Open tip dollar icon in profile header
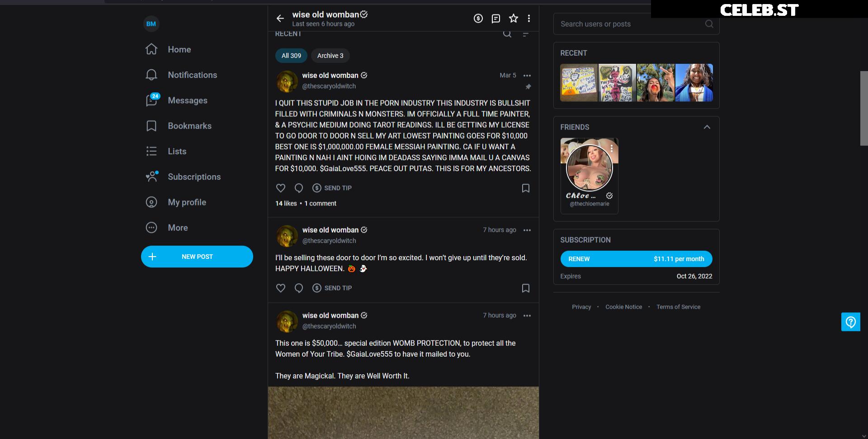The height and width of the screenshot is (439, 868). click(478, 19)
